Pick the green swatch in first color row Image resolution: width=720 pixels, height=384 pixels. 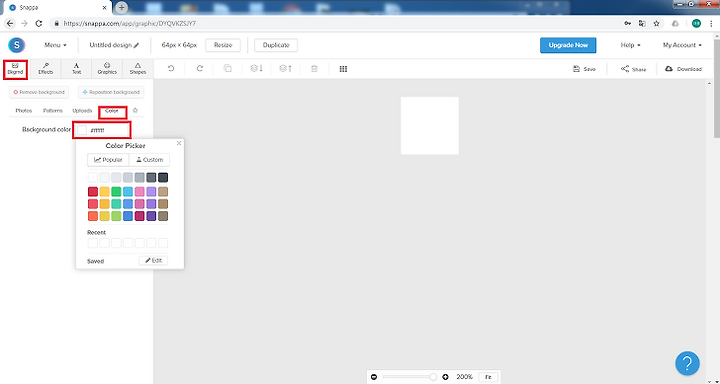pyautogui.click(x=116, y=192)
